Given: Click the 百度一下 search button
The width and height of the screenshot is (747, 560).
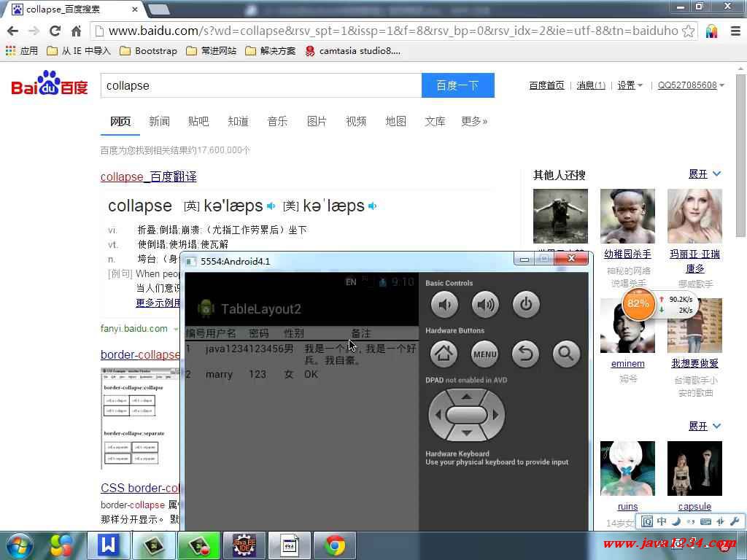Looking at the screenshot, I should coord(458,85).
